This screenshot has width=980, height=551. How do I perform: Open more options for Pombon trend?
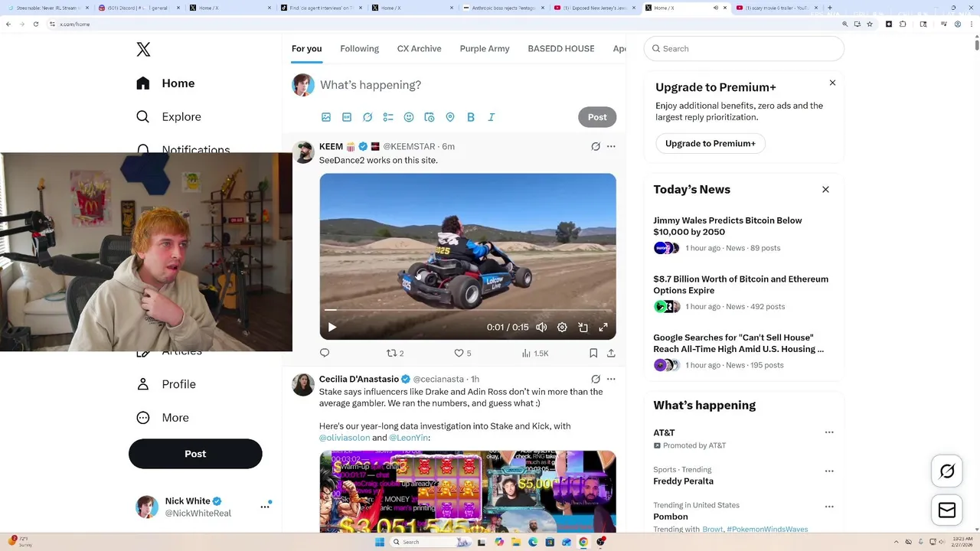tap(829, 506)
